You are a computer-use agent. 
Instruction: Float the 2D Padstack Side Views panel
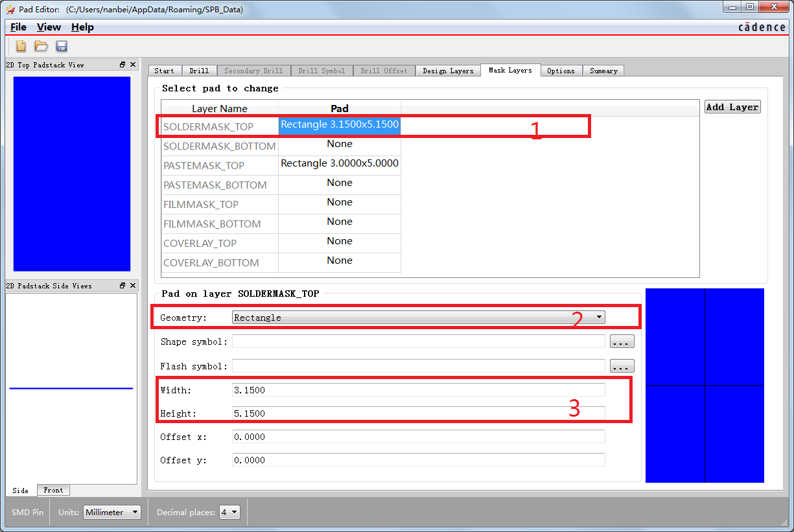pos(123,286)
